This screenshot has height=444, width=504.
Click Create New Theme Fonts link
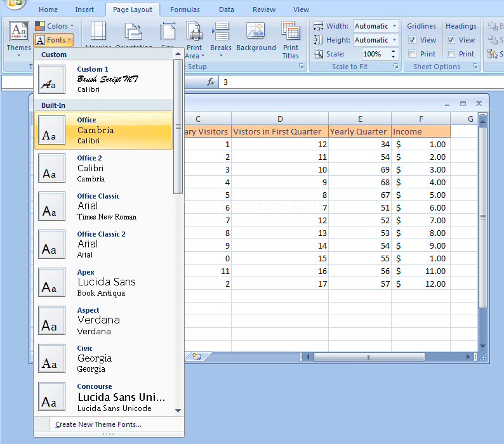coord(98,424)
